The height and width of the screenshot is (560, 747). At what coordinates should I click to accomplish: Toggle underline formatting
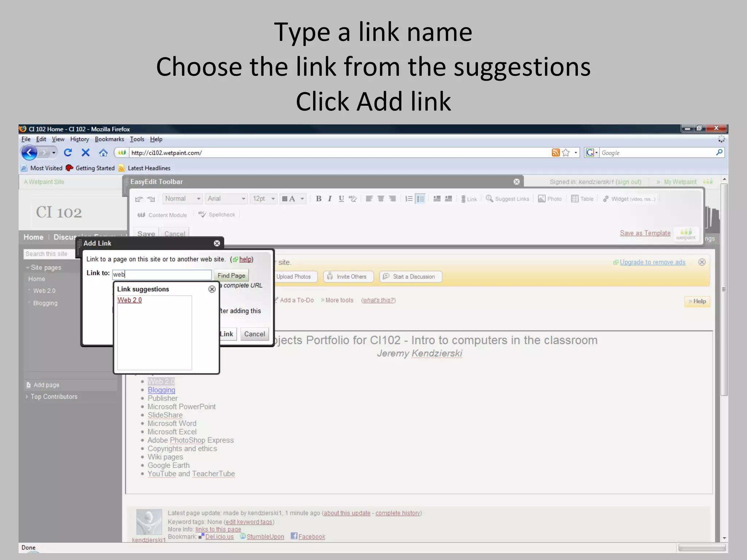pos(341,199)
